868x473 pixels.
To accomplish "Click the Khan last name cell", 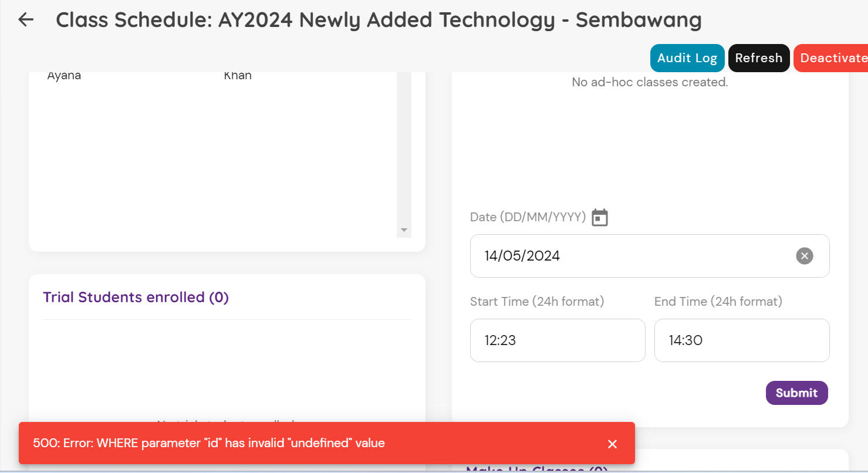I will (x=238, y=76).
